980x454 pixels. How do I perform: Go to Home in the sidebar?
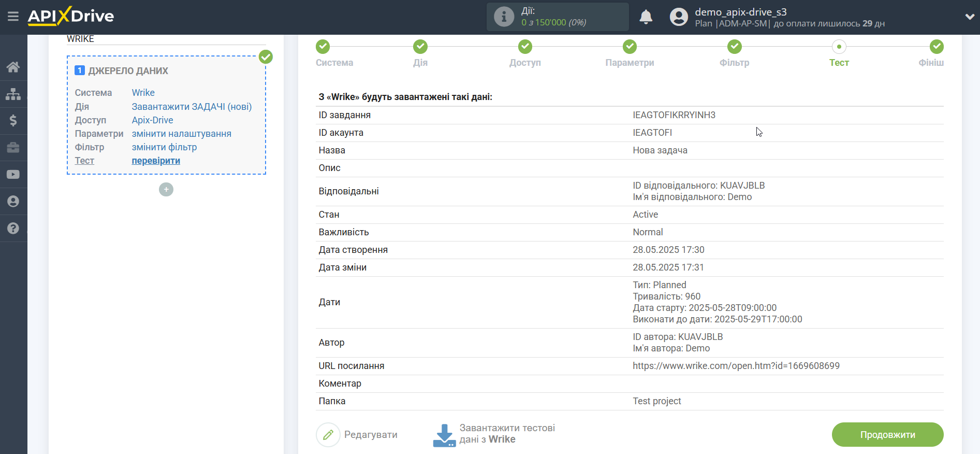click(13, 67)
